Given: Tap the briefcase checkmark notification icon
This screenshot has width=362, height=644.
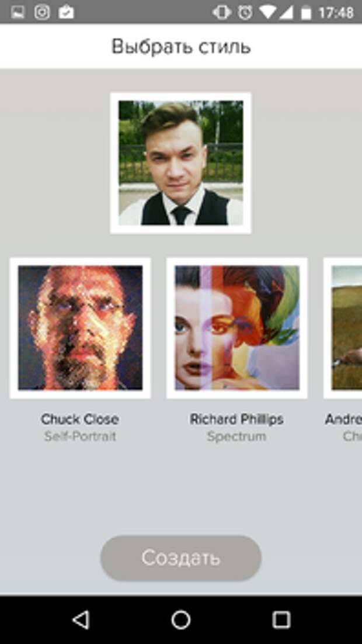Looking at the screenshot, I should 66,12.
